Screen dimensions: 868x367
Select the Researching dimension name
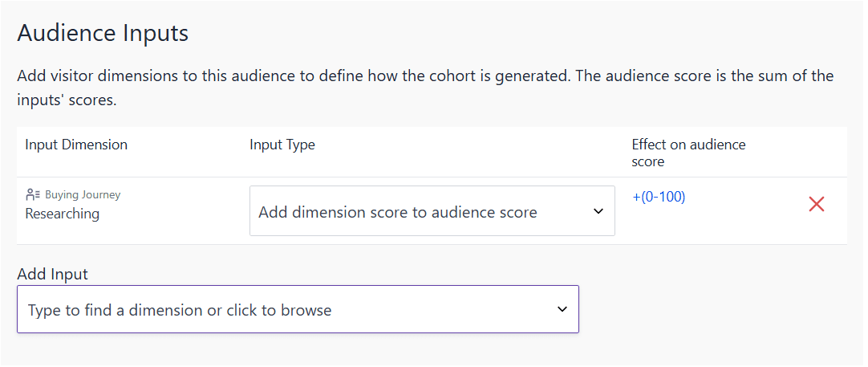pyautogui.click(x=63, y=214)
